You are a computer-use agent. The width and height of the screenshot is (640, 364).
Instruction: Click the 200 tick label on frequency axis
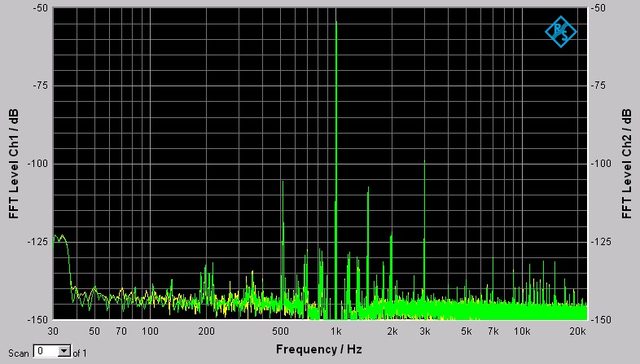pos(206,331)
